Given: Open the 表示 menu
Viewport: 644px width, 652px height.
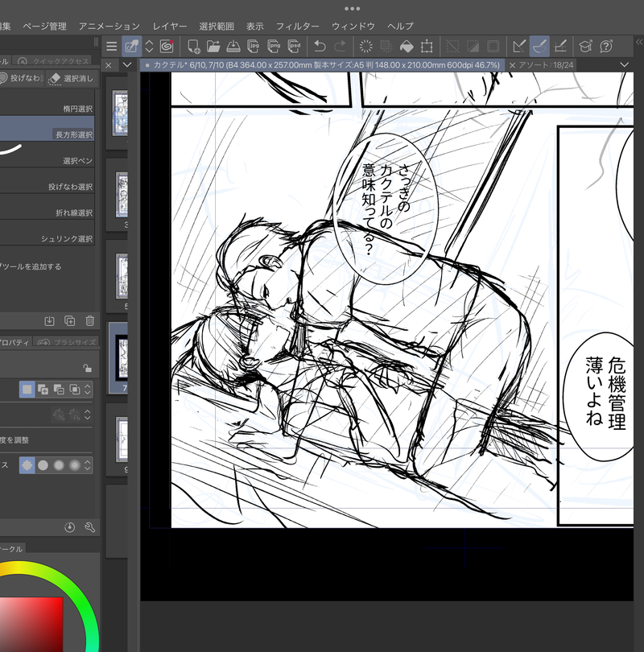Looking at the screenshot, I should point(255,27).
